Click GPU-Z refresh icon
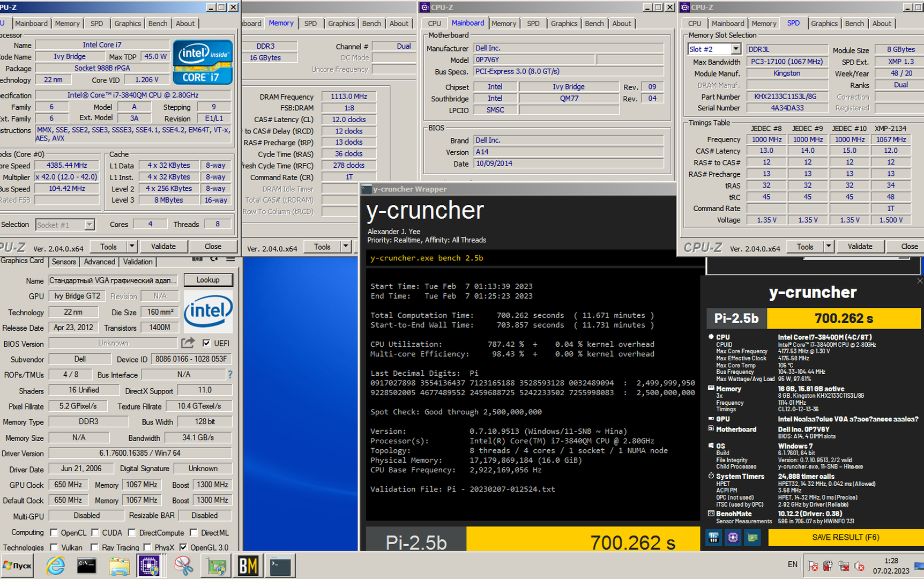 tap(214, 259)
